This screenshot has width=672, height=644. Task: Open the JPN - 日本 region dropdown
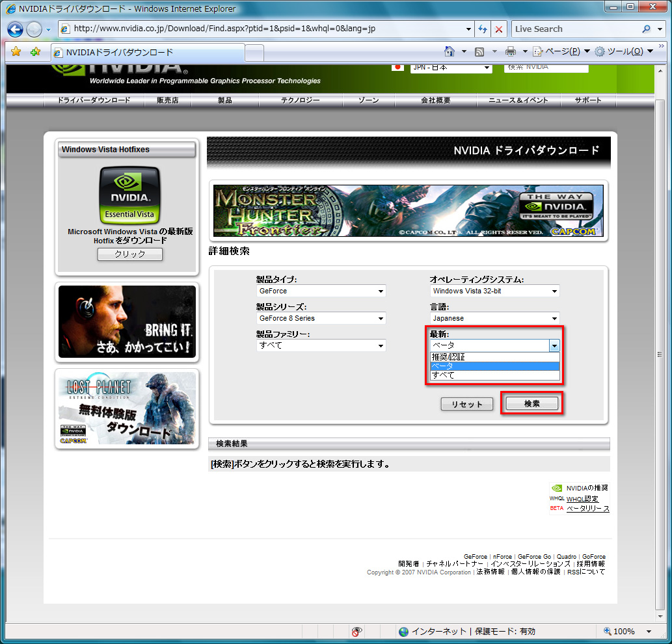click(x=451, y=68)
